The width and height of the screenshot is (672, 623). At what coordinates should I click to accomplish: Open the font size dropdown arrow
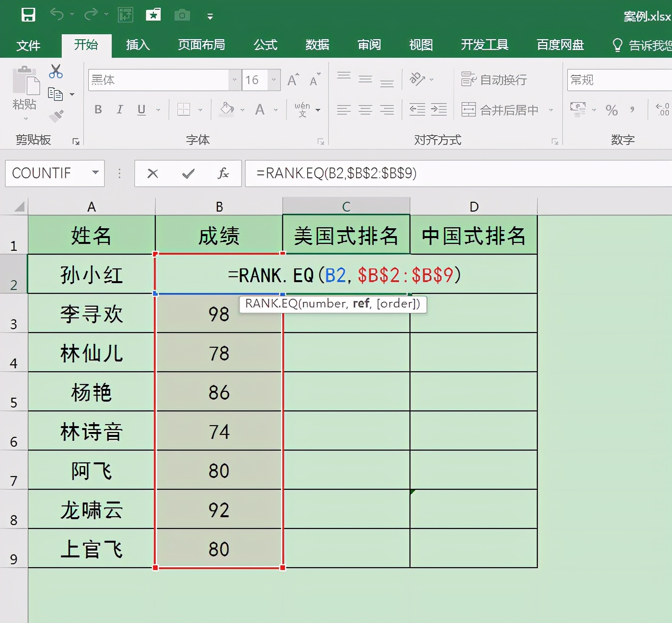[x=274, y=80]
